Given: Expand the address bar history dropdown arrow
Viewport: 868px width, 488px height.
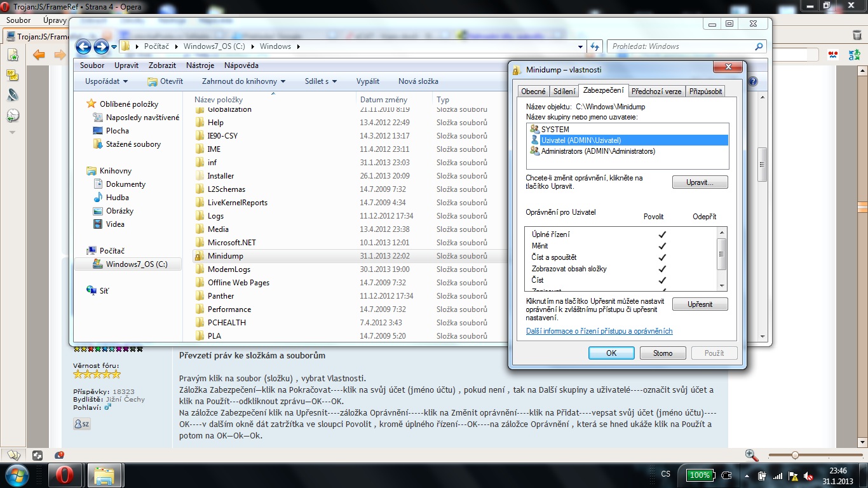Looking at the screenshot, I should tap(580, 46).
